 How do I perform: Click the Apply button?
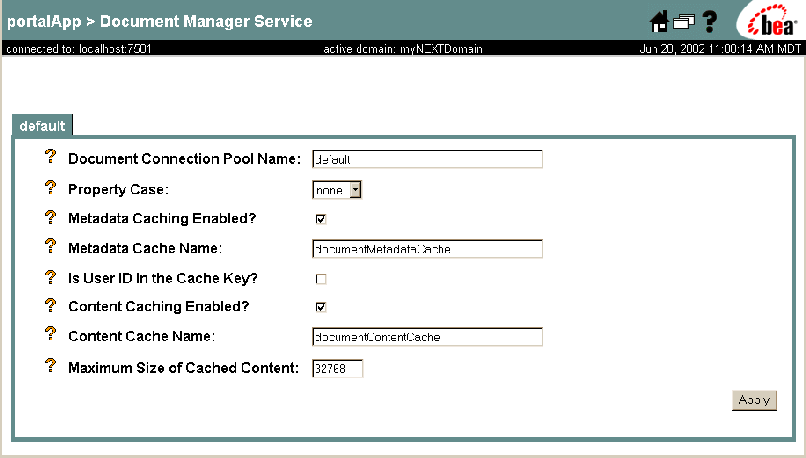tap(754, 400)
